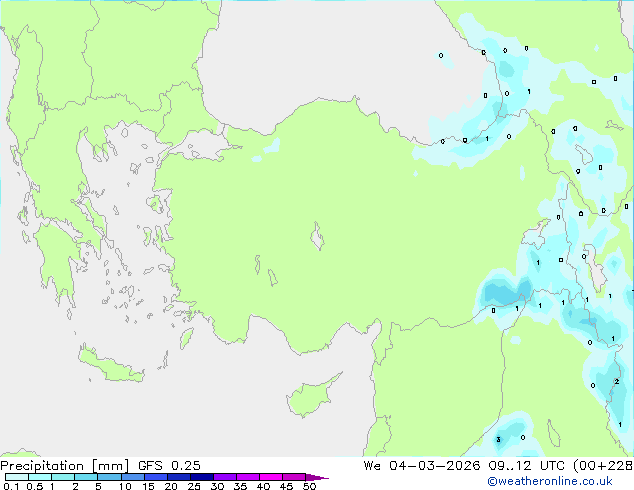Viewport: 634px width, 490px height.
Task: Click the 'We 04-03-2026' date label
Action: click(422, 466)
